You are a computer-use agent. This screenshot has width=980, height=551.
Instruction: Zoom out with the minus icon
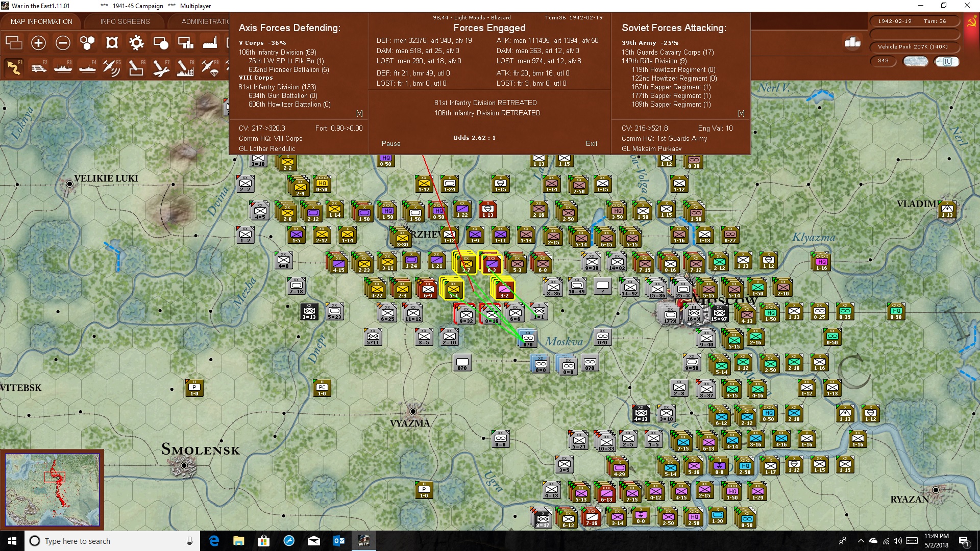pyautogui.click(x=63, y=43)
